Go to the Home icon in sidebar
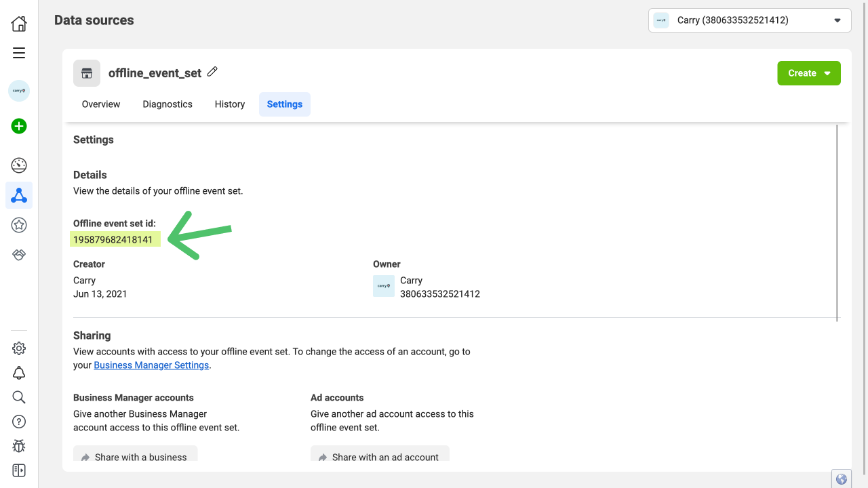This screenshot has width=868, height=488. pyautogui.click(x=19, y=24)
